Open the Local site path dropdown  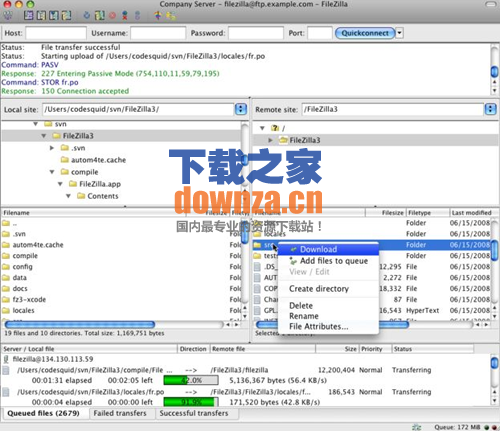pyautogui.click(x=241, y=109)
